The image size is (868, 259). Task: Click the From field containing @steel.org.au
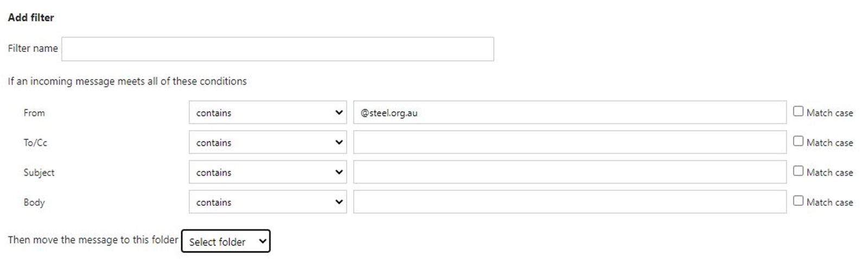pos(570,113)
